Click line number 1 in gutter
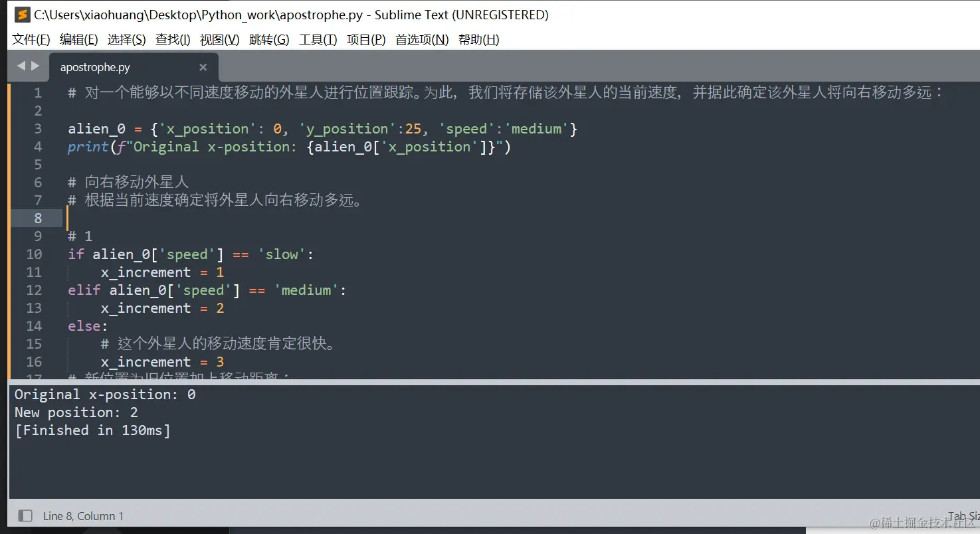Image resolution: width=980 pixels, height=534 pixels. coord(38,92)
